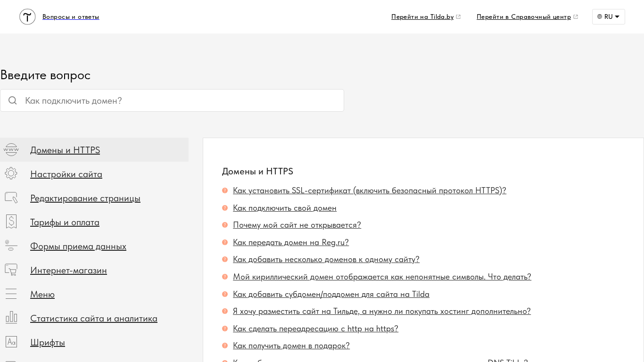Screen dimensions: 644x362
Task: Open the Домены и HTTPS category
Action: (65, 150)
